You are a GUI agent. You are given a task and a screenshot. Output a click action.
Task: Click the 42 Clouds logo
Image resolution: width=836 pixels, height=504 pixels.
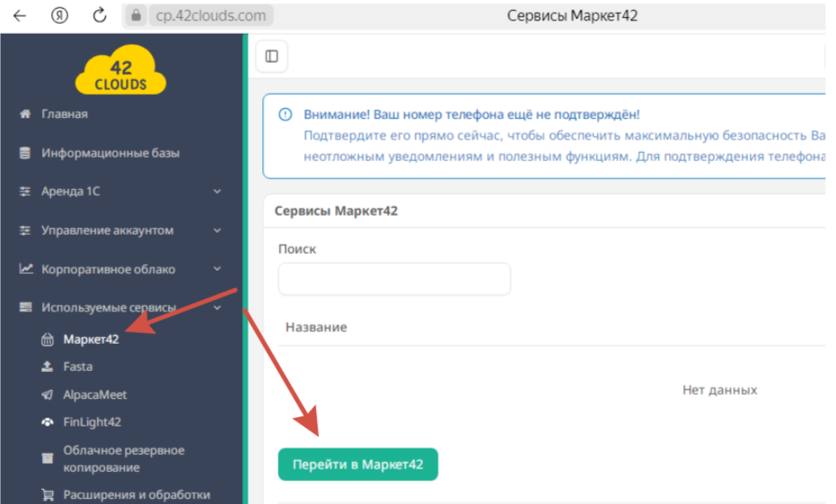tap(121, 69)
